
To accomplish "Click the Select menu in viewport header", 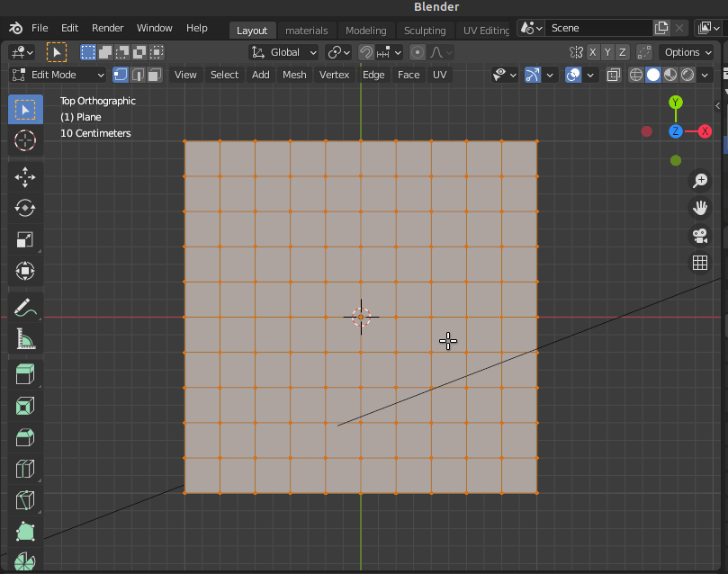I will [224, 75].
